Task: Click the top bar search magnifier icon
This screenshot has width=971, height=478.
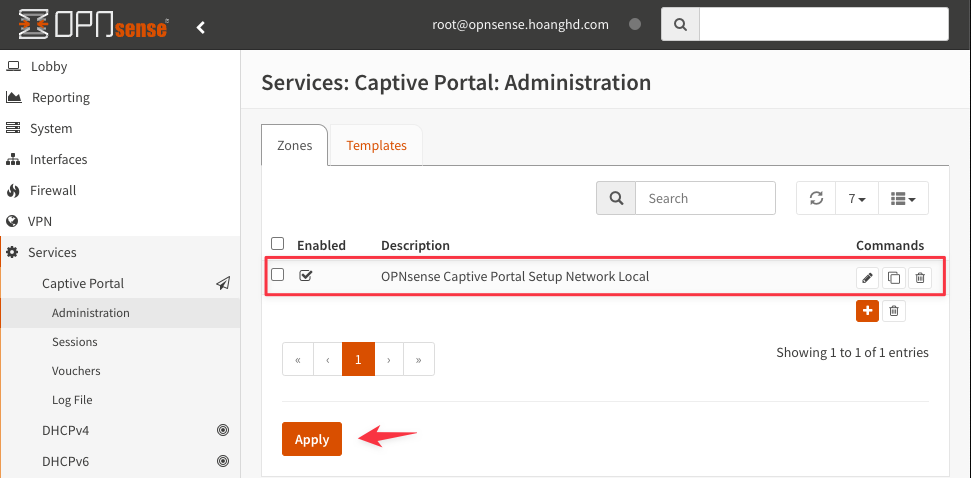Action: 680,25
